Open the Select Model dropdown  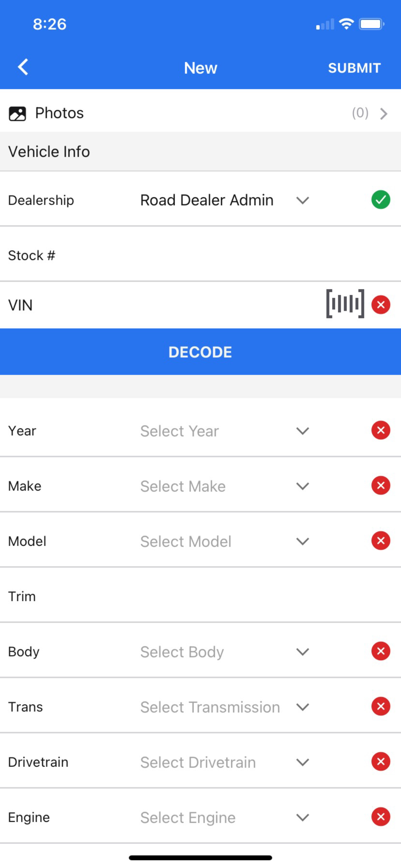225,542
